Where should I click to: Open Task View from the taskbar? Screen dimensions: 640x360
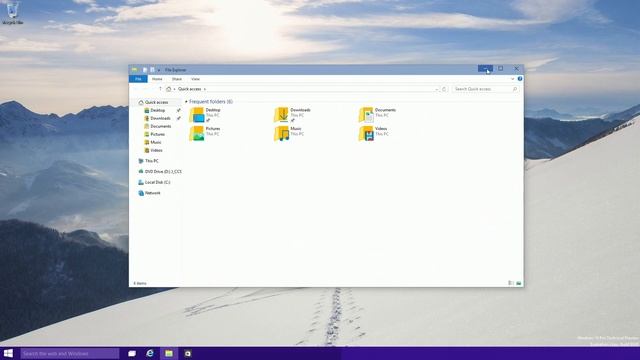tap(132, 353)
